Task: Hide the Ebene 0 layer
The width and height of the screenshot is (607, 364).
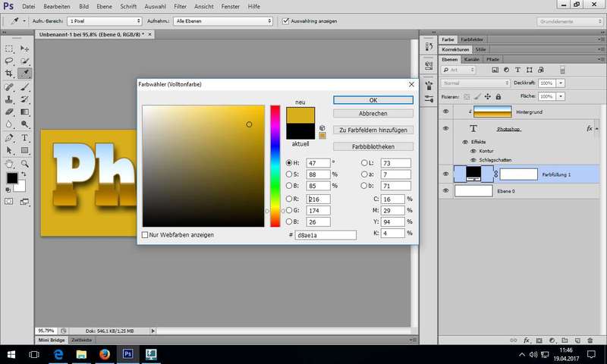Action: pos(445,191)
